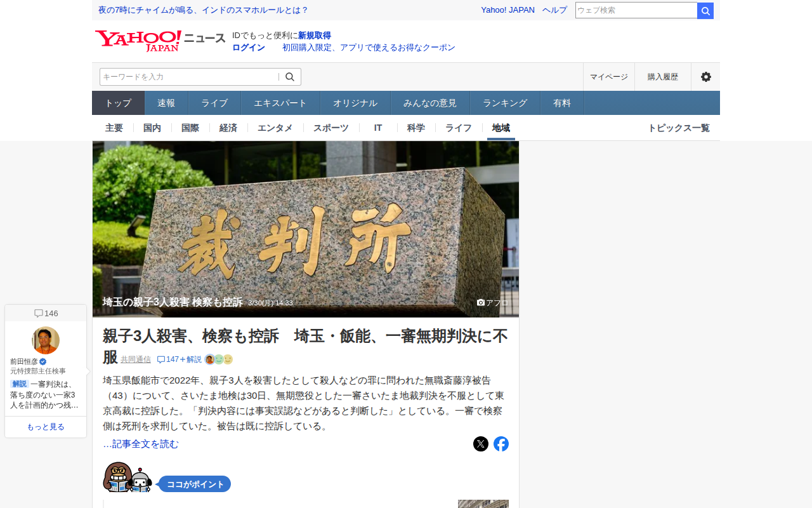
Task: Open settings via the gear icon
Action: coord(705,77)
